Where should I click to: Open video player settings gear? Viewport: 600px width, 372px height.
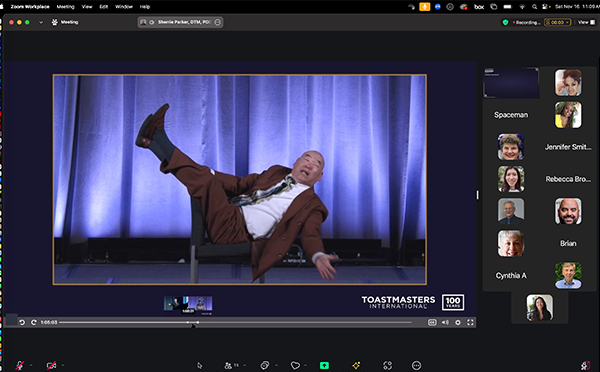click(x=458, y=323)
